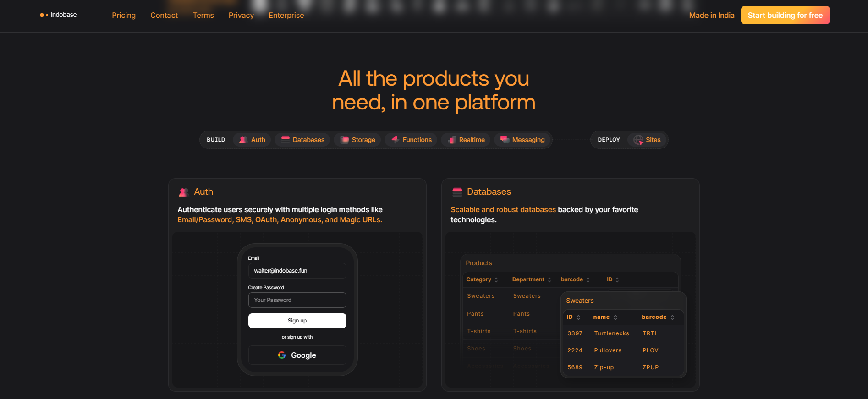
Task: Click the ID value 2224
Action: point(575,350)
